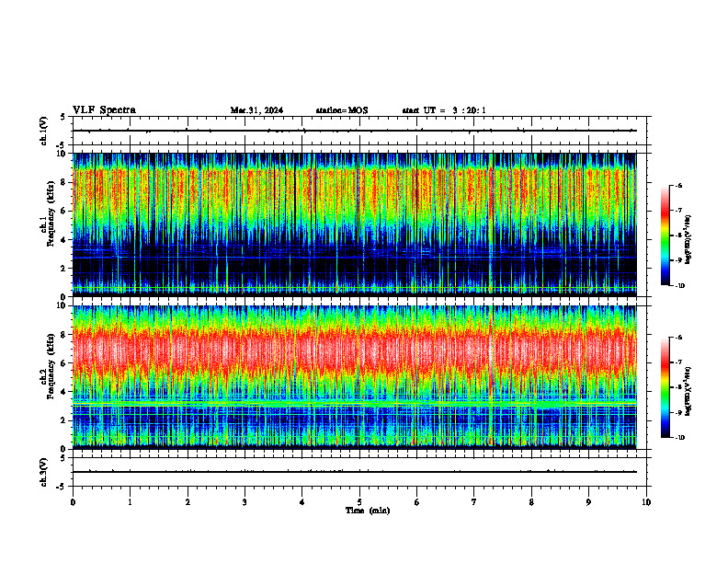Click the "-10" label on ch.2 color bar
The width and height of the screenshot is (728, 563).
679,438
